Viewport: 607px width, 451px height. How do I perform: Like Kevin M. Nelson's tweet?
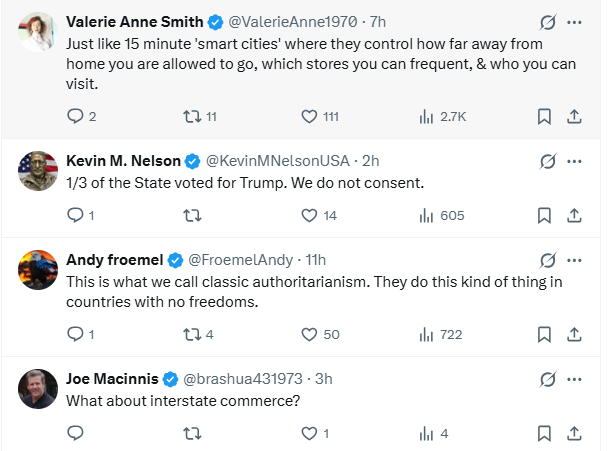coord(310,215)
